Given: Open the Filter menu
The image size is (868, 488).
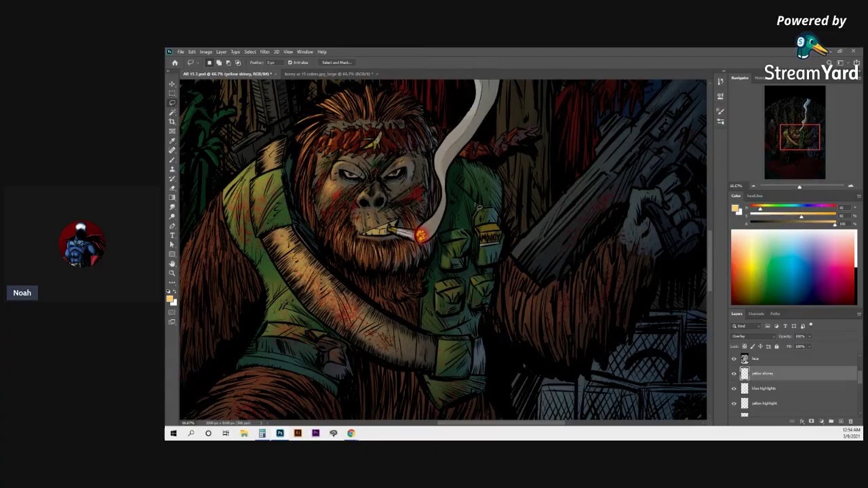Looking at the screenshot, I should pyautogui.click(x=264, y=52).
